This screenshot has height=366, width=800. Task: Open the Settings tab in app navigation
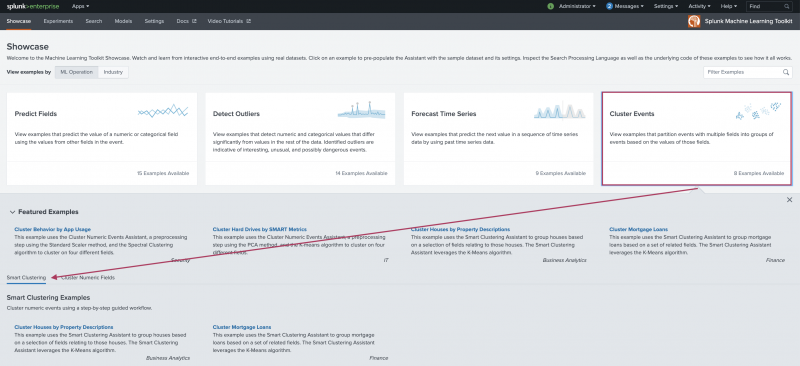[154, 21]
